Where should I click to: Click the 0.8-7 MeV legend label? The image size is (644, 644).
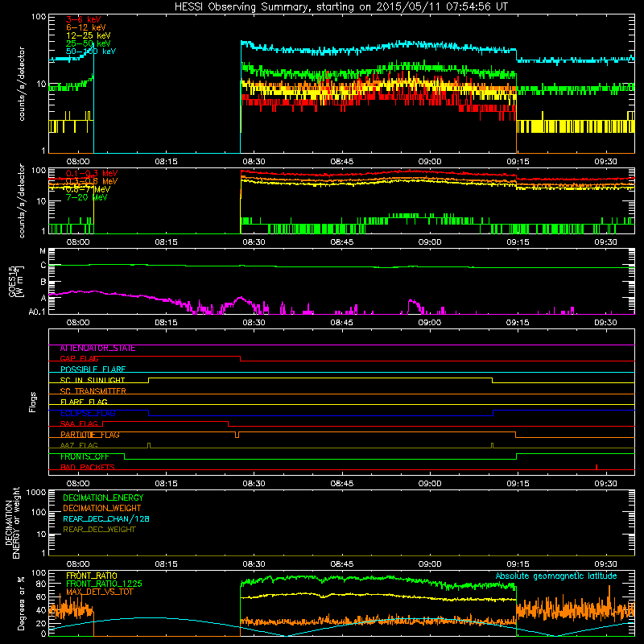[x=89, y=189]
